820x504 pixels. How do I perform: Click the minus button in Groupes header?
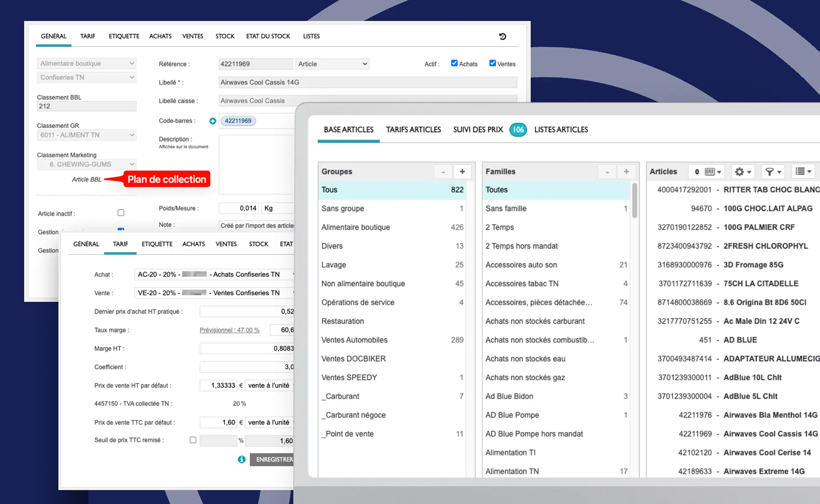[443, 172]
